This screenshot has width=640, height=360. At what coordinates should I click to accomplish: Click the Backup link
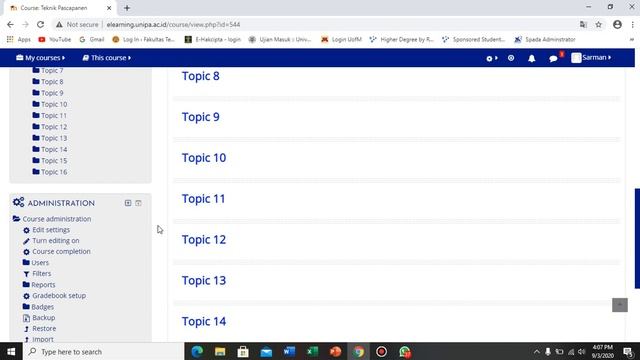coord(44,318)
